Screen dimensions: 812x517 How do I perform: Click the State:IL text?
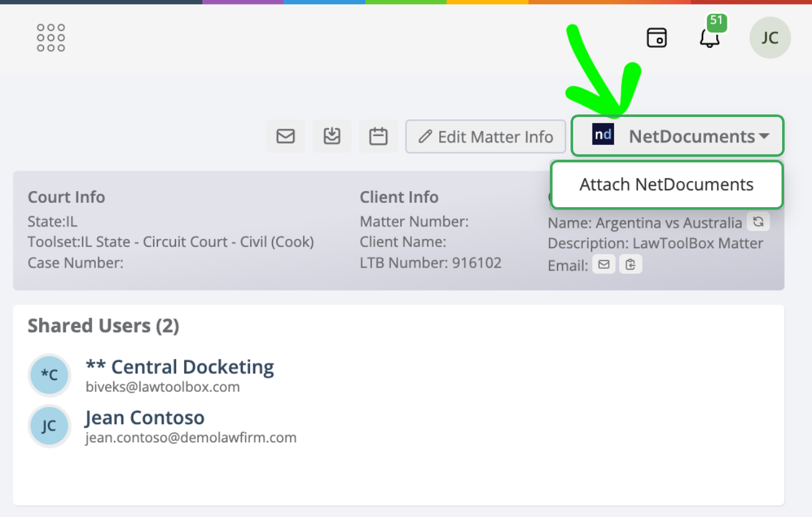pyautogui.click(x=52, y=221)
